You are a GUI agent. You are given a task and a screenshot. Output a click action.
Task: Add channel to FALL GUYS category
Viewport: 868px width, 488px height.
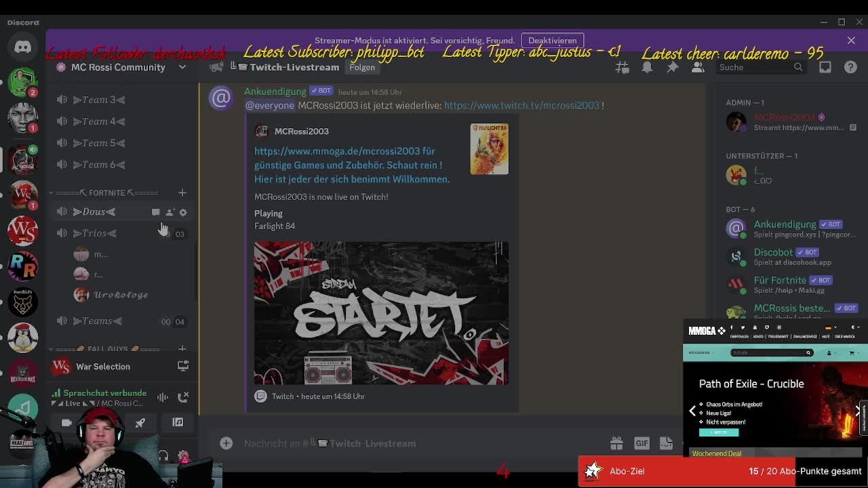pyautogui.click(x=182, y=349)
